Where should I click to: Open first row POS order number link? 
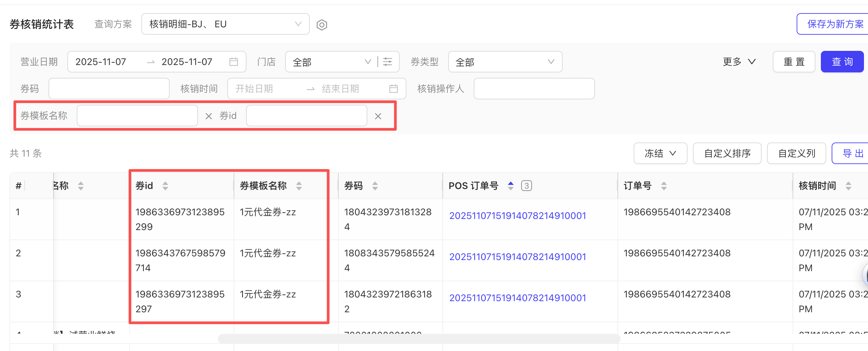(518, 216)
